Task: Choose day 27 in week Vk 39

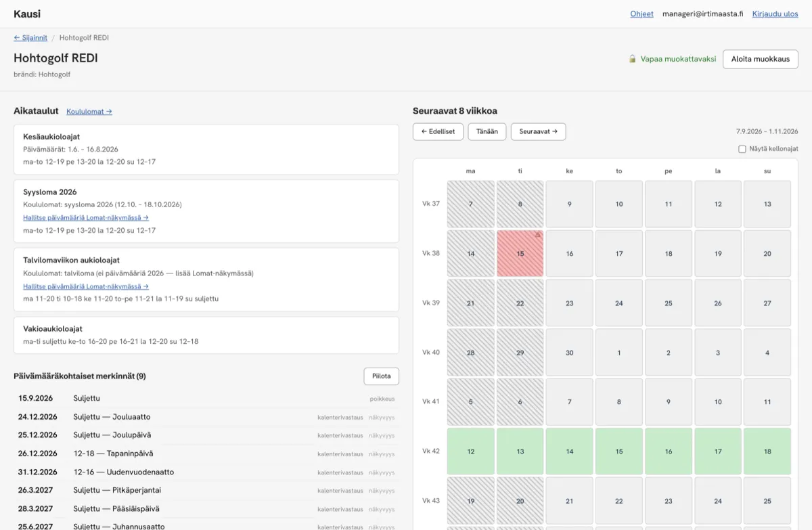Action: [767, 303]
